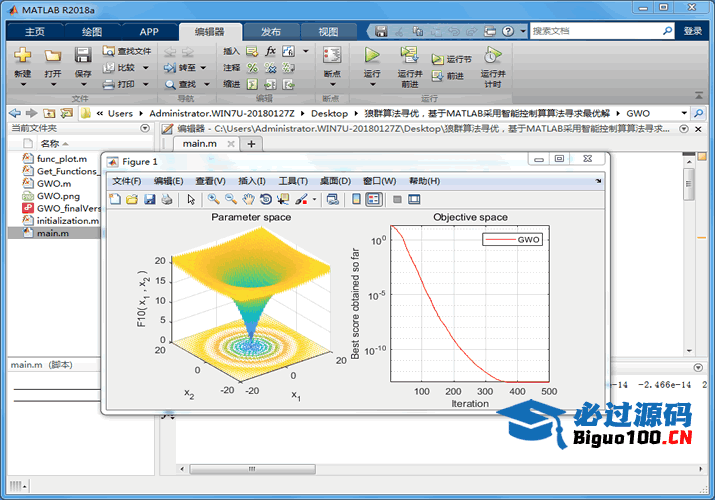Select the Pan hand tool in Figure 1
The width and height of the screenshot is (715, 500).
coord(248,199)
